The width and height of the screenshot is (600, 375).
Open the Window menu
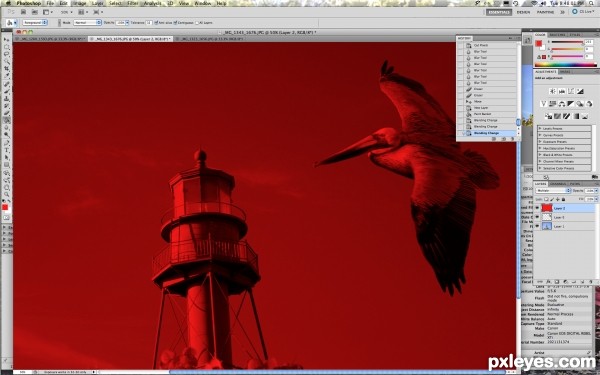[x=202, y=3]
